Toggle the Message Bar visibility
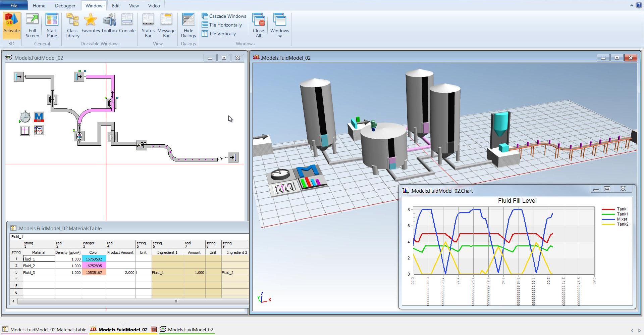 pyautogui.click(x=166, y=26)
